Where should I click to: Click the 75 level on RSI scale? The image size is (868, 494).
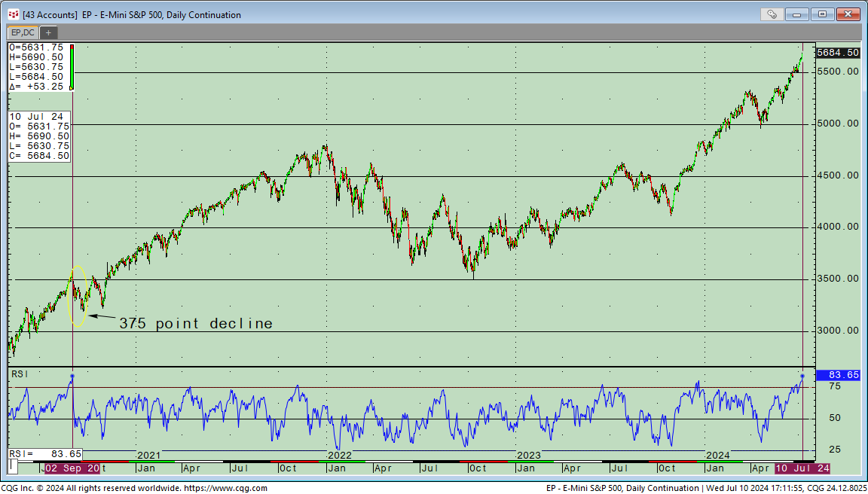835,386
